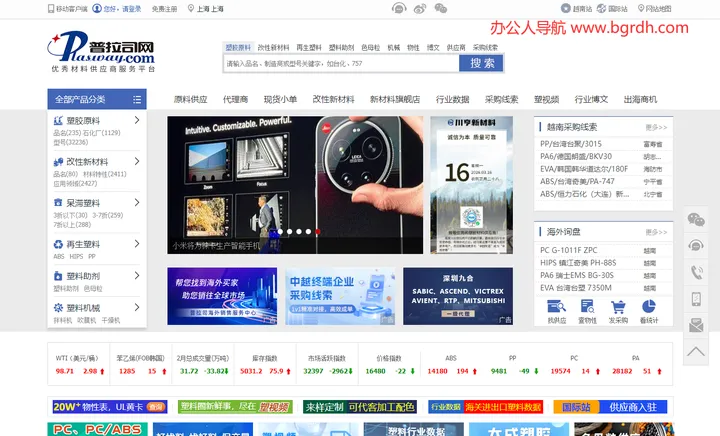Open the 中越终端企业采购线索 banner
The height and width of the screenshot is (436, 720).
(340, 296)
